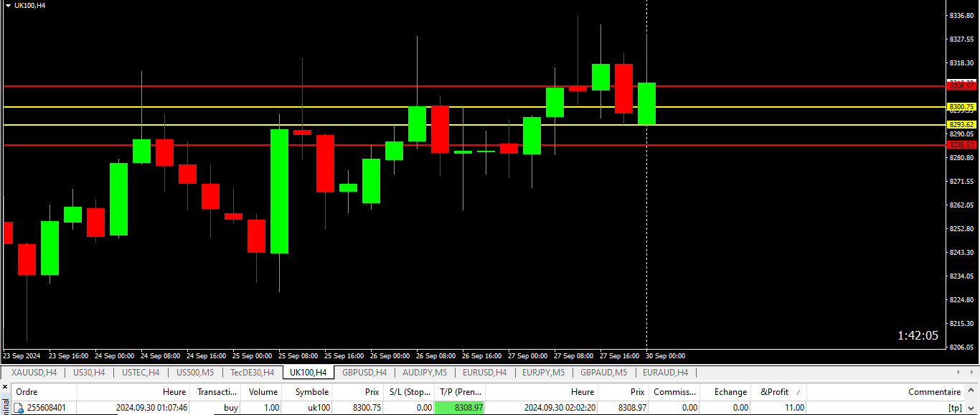
Task: Click the buy transaction cell
Action: tap(231, 408)
